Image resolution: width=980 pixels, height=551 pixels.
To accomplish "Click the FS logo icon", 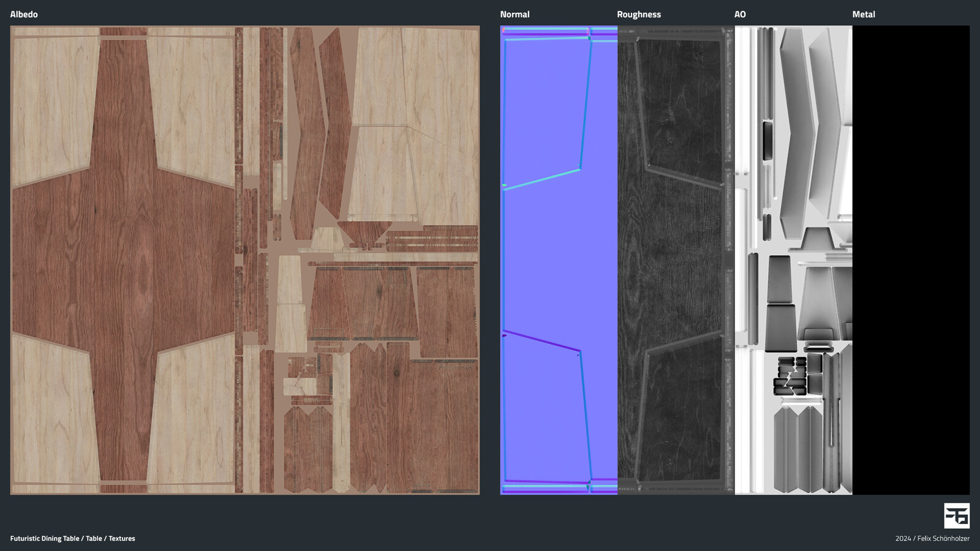I will 957,515.
